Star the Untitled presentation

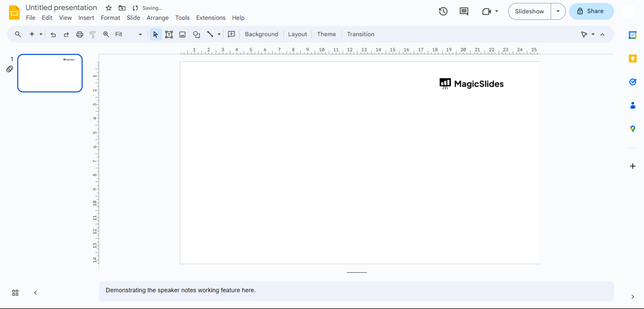pos(108,8)
